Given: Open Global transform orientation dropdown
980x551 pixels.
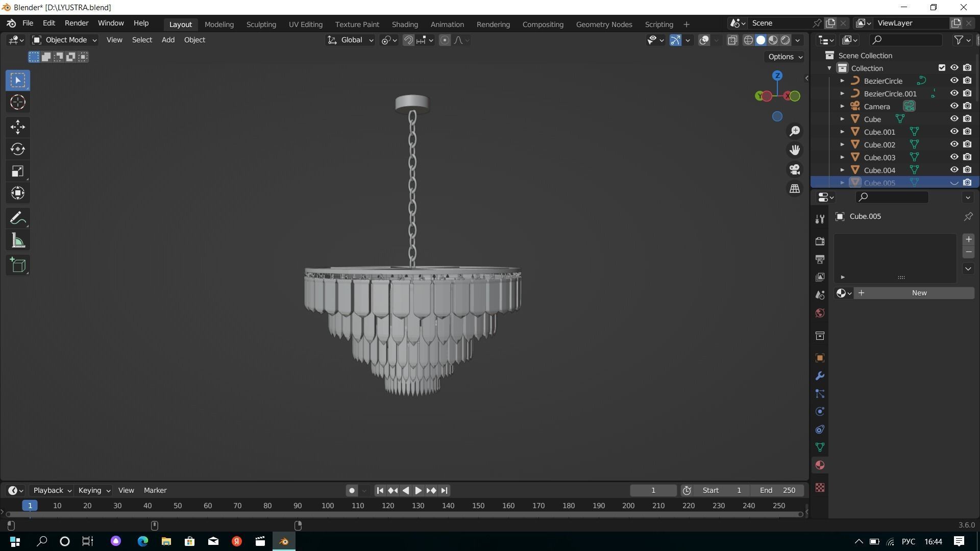Looking at the screenshot, I should [350, 40].
